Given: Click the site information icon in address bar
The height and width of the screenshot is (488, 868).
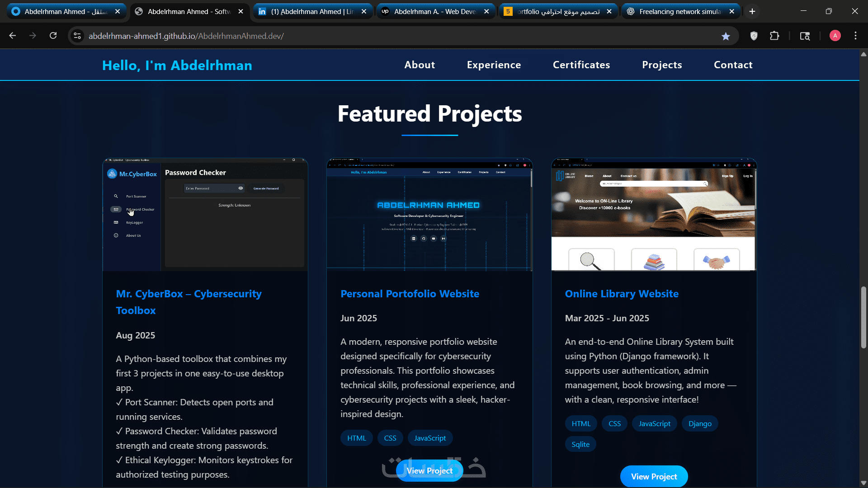Looking at the screenshot, I should point(77,36).
